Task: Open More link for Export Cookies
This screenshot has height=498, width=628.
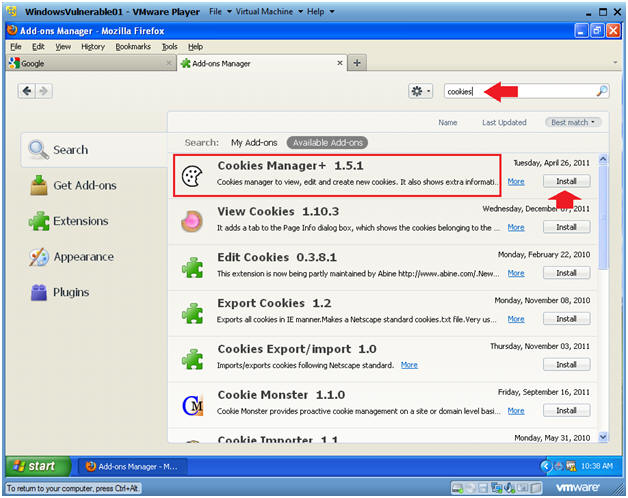Action: [x=516, y=319]
